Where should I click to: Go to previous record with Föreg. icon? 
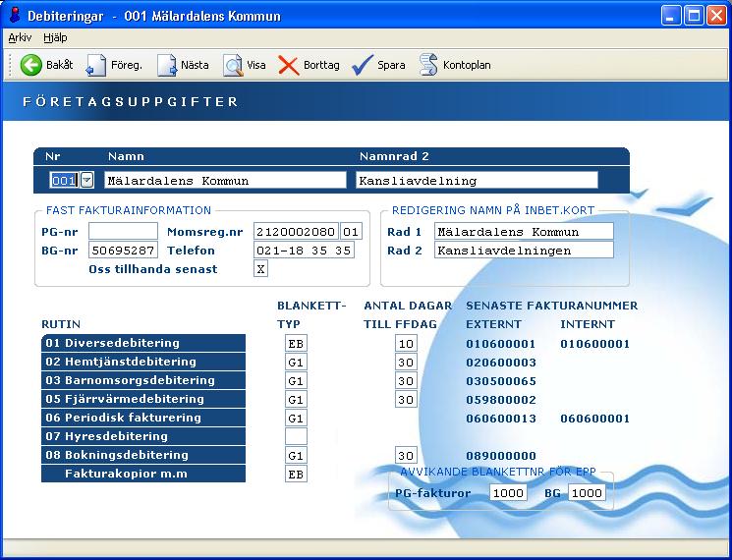(96, 65)
